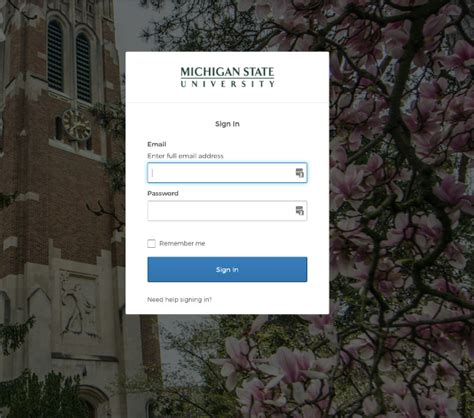Click the Michigan State University logo
Screen dimensions: 474x418
click(x=227, y=77)
